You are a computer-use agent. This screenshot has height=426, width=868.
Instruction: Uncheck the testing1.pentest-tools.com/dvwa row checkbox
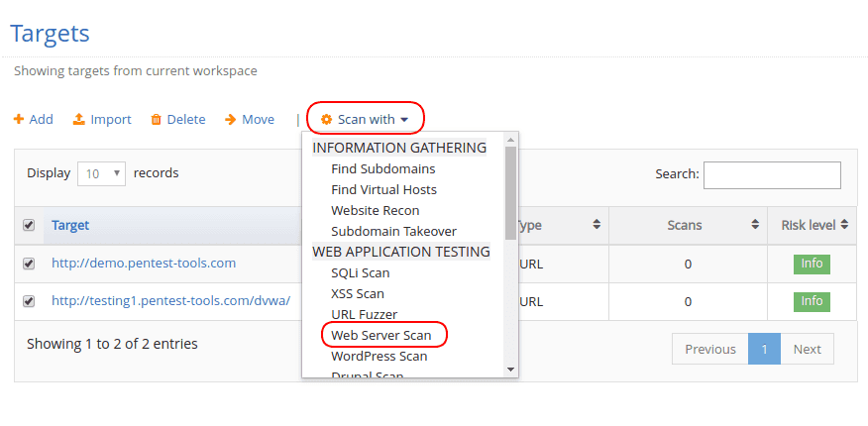point(29,301)
